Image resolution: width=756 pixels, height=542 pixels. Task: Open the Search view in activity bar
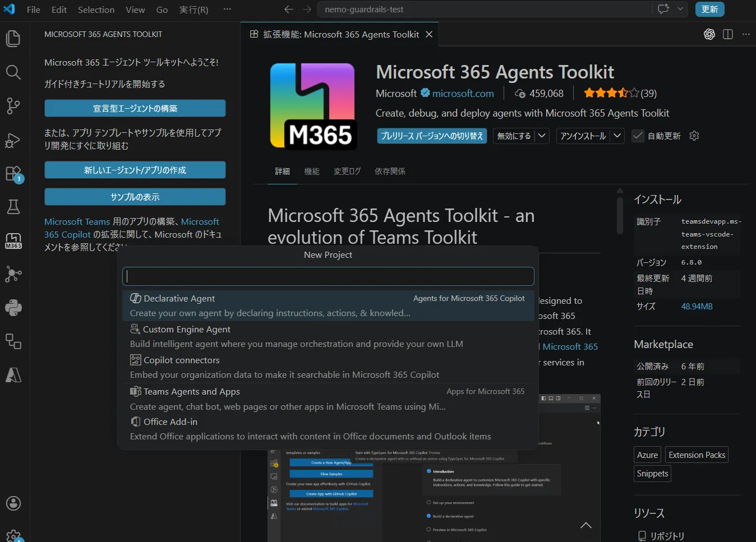coord(13,72)
